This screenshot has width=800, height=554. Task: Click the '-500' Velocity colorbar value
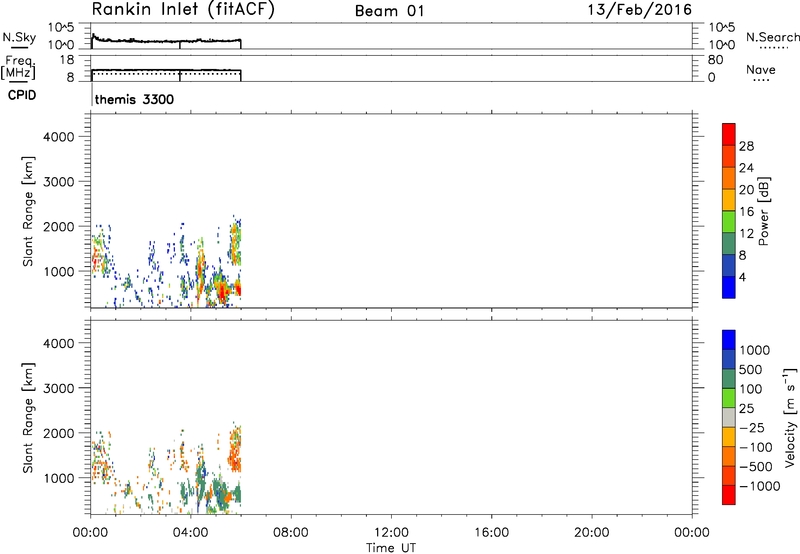coord(756,467)
